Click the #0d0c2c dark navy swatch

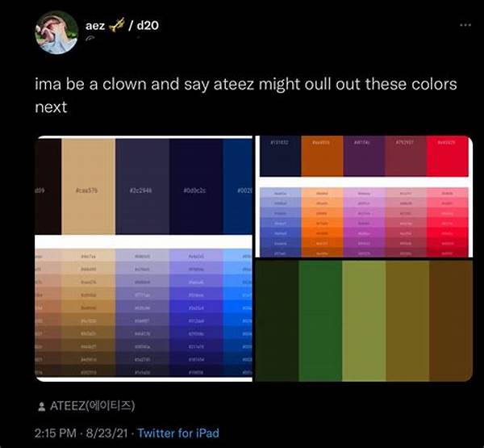[x=196, y=186]
